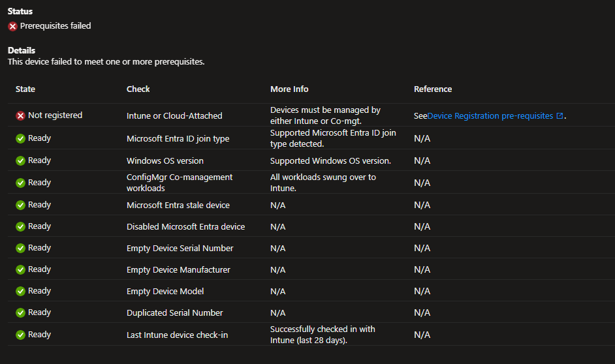Click green check icon in Microsoft Entra stale device row

(x=20, y=205)
